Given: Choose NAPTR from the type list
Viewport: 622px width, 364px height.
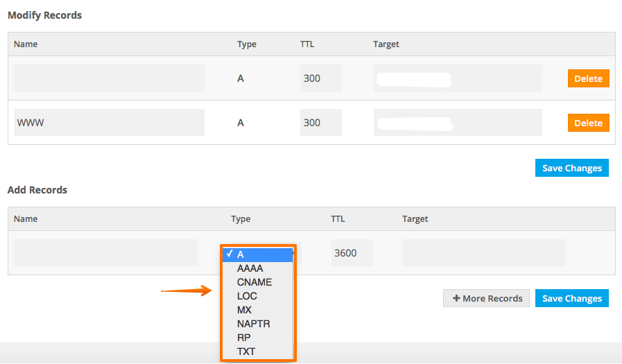Looking at the screenshot, I should tap(253, 324).
